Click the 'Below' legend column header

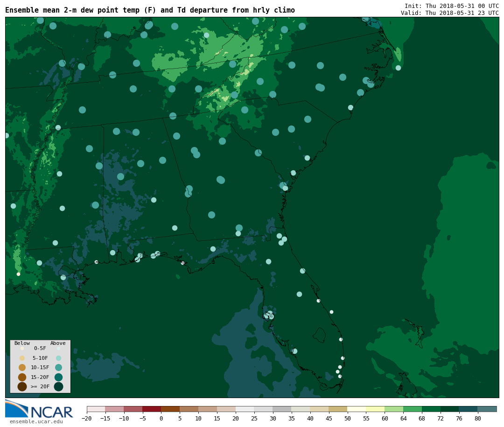(x=22, y=343)
